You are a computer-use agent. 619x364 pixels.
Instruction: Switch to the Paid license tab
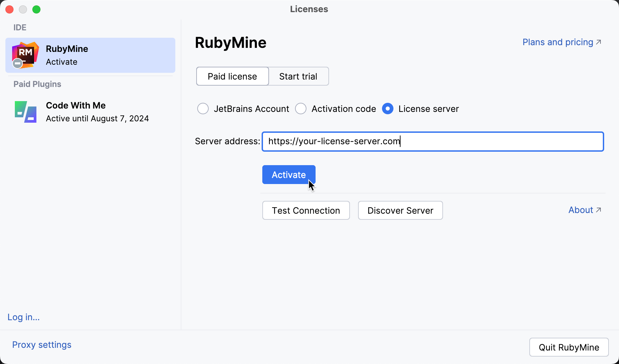[x=232, y=76]
